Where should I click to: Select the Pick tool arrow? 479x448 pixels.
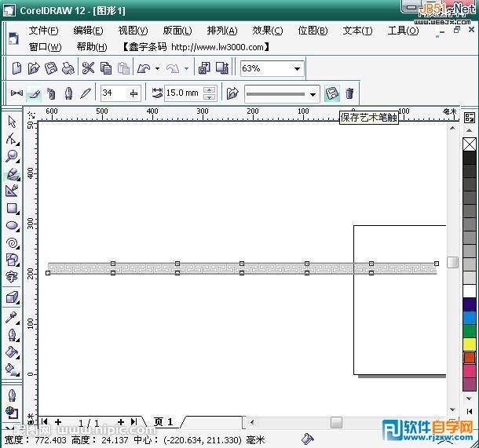click(x=12, y=122)
